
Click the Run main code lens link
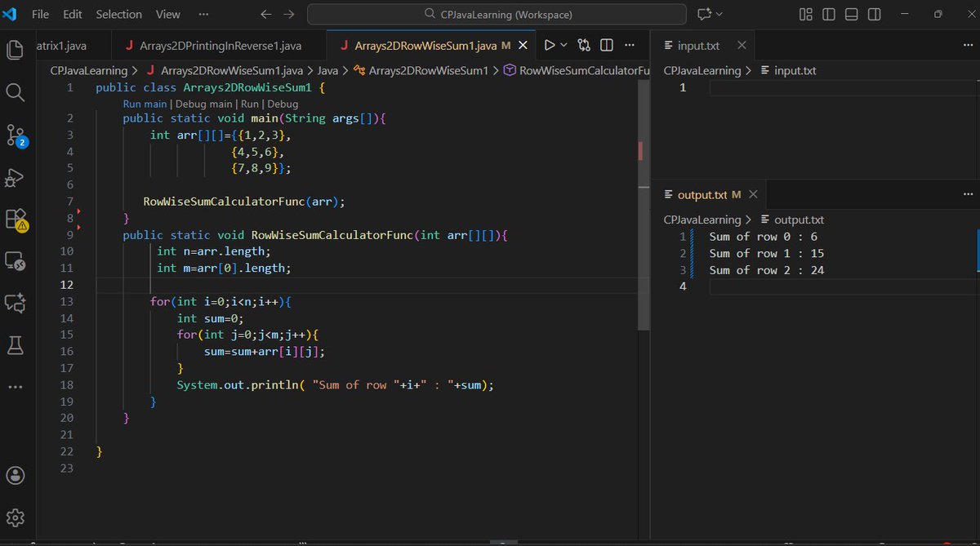pos(145,104)
